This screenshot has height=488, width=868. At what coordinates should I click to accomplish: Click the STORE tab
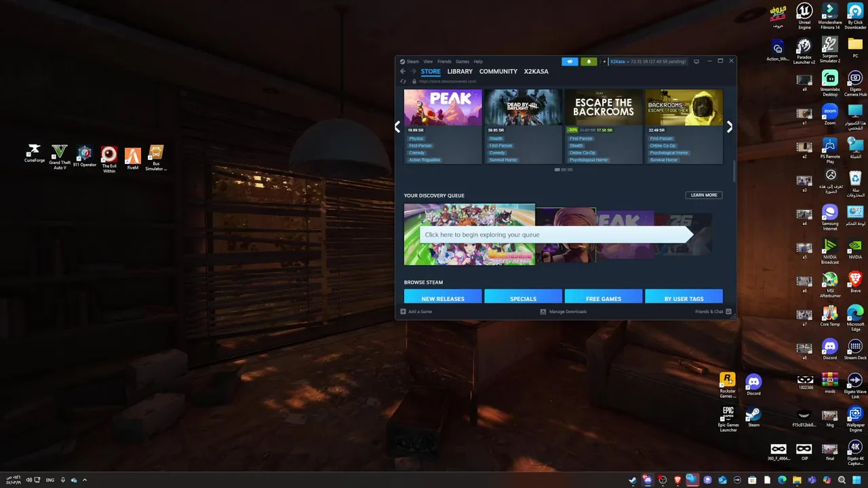(x=431, y=71)
